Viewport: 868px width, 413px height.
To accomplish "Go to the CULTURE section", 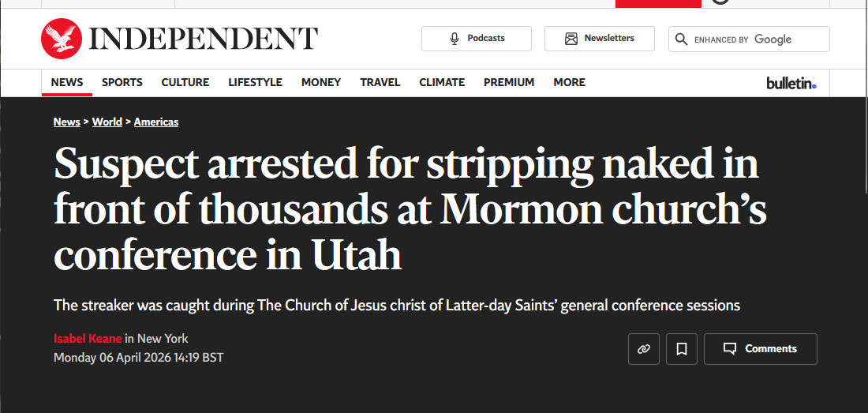I will (x=185, y=82).
